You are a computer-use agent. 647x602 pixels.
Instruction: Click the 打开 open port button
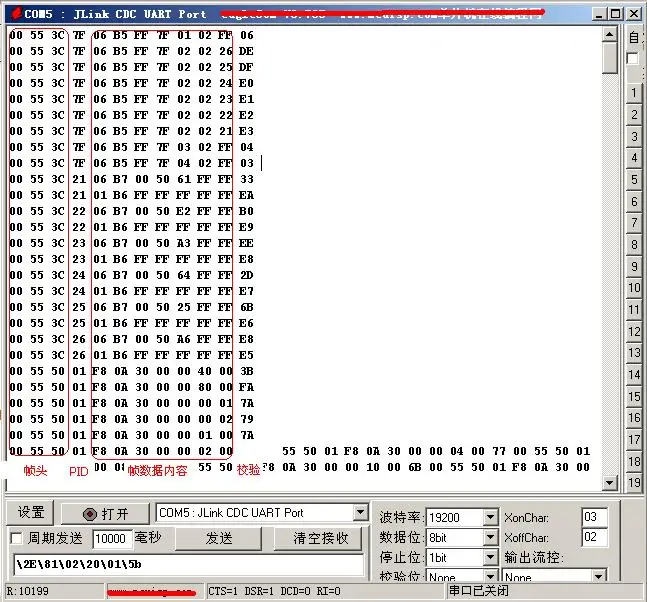click(x=105, y=514)
